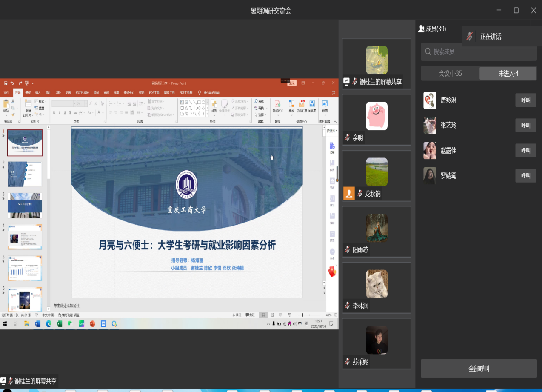Click the muted mic icon beside 余明
The image size is (542, 392).
(348, 137)
